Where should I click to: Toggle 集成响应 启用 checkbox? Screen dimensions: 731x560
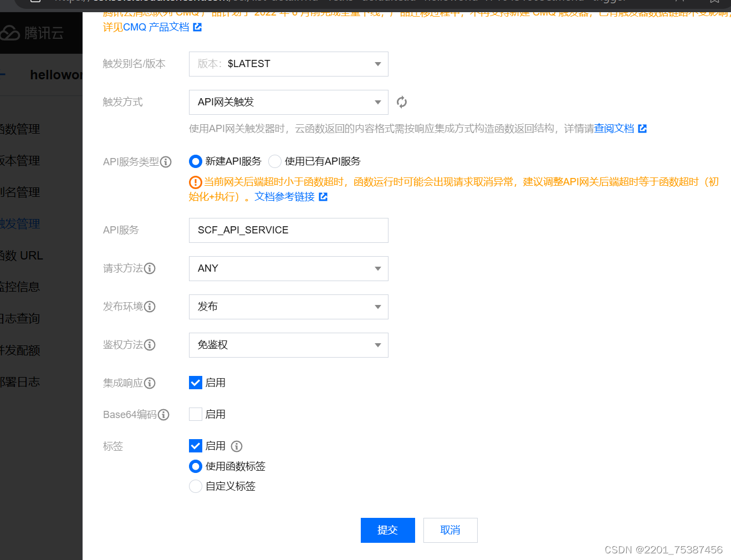(x=196, y=383)
